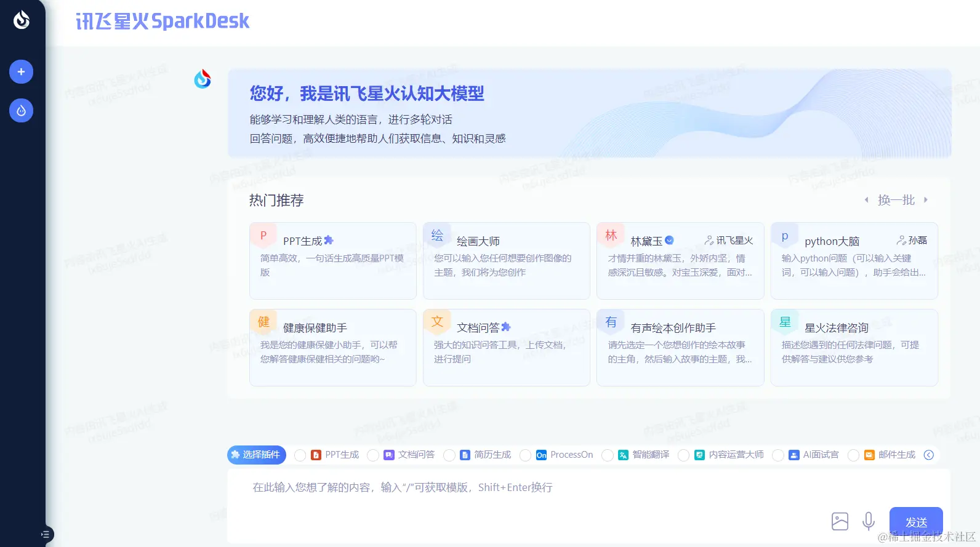The width and height of the screenshot is (980, 547).
Task: Click the 林 icon on the 林黛玉 card
Action: coord(611,236)
